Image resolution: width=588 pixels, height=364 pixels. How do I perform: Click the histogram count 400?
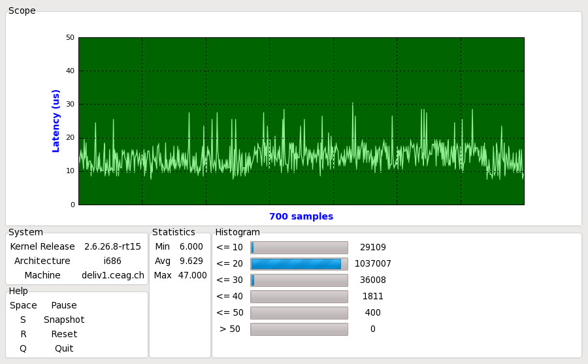[373, 312]
